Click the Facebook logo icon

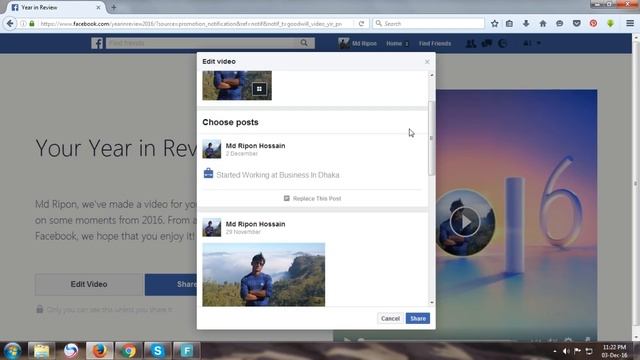coord(97,43)
